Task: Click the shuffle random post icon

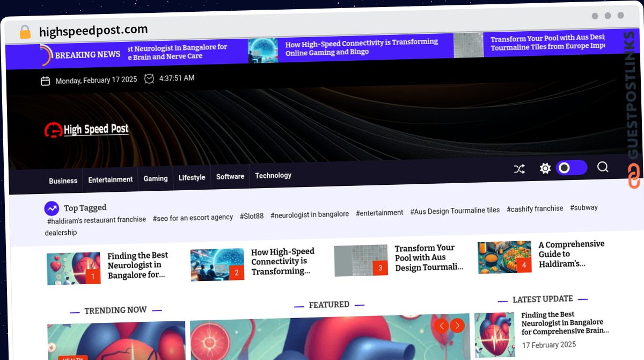Action: pyautogui.click(x=519, y=169)
